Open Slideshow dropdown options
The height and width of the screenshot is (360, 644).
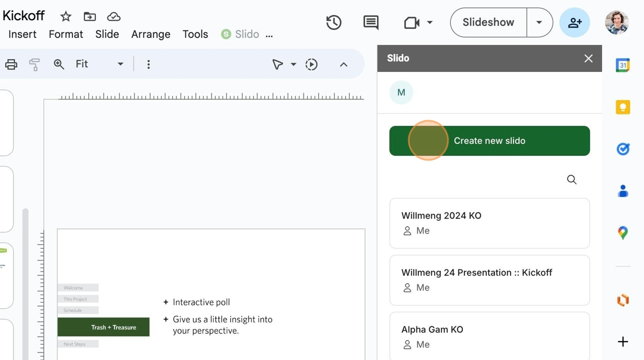click(x=539, y=22)
